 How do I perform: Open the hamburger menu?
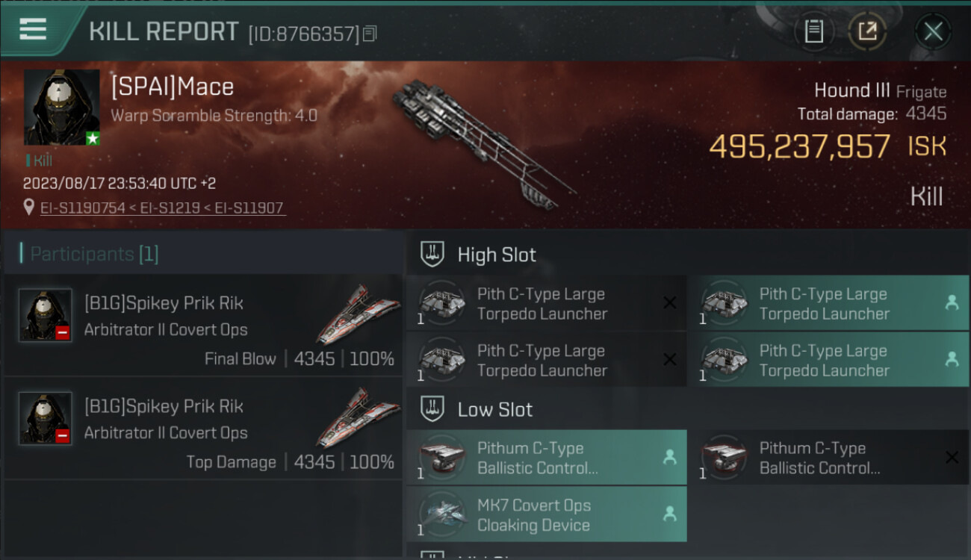pyautogui.click(x=33, y=29)
